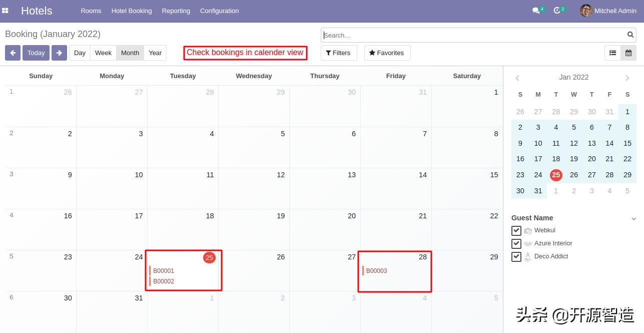Image resolution: width=644 pixels, height=333 pixels.
Task: Click Azure Interior guest avatar icon
Action: pyautogui.click(x=528, y=244)
